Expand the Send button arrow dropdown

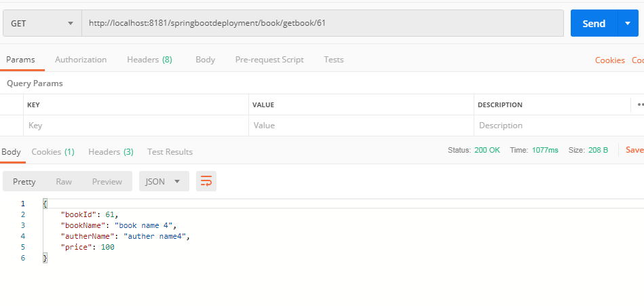627,24
